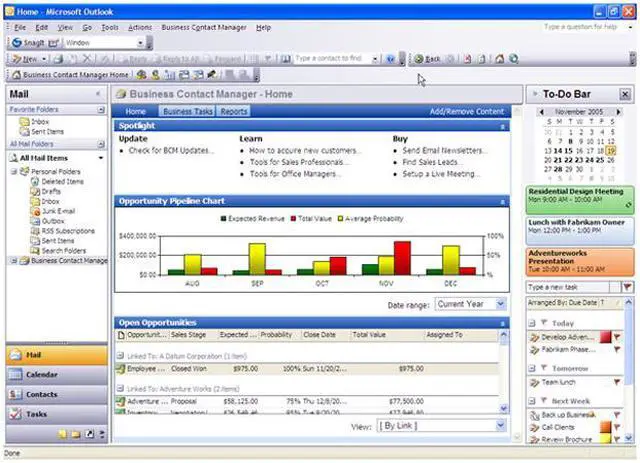Click Find Sales Leads link
The image size is (640, 463).
tap(433, 162)
